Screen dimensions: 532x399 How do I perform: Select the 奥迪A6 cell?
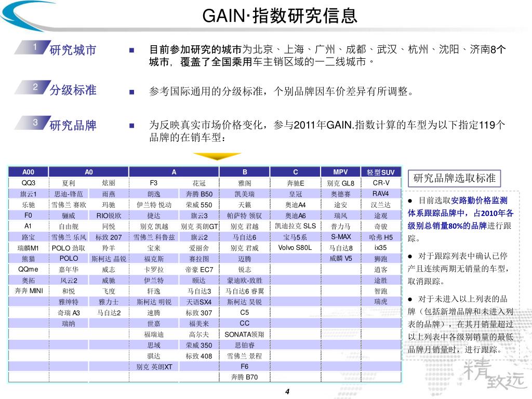coord(296,216)
